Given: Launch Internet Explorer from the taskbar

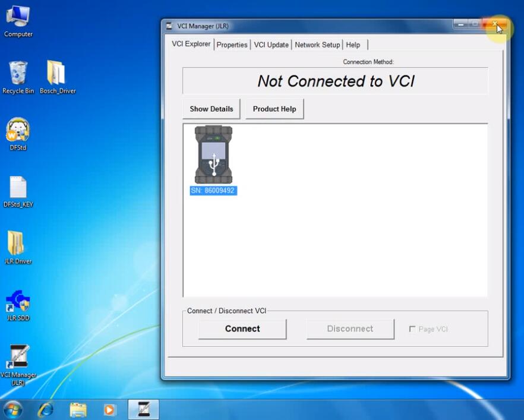Looking at the screenshot, I should (46, 410).
